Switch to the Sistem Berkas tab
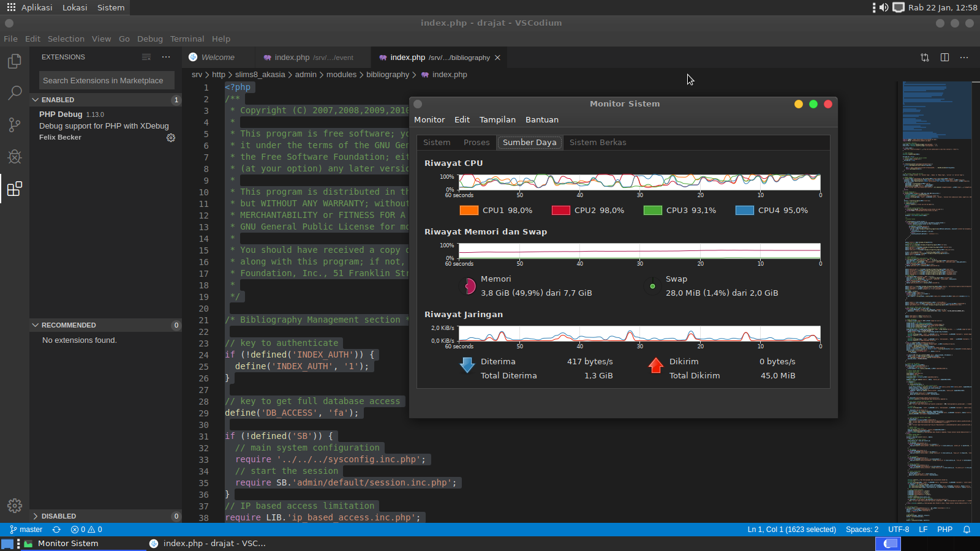 [x=598, y=143]
